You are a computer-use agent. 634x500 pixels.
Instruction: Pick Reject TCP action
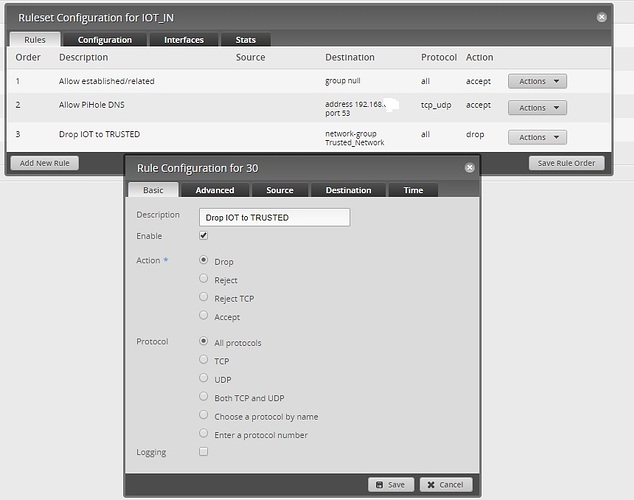point(203,297)
